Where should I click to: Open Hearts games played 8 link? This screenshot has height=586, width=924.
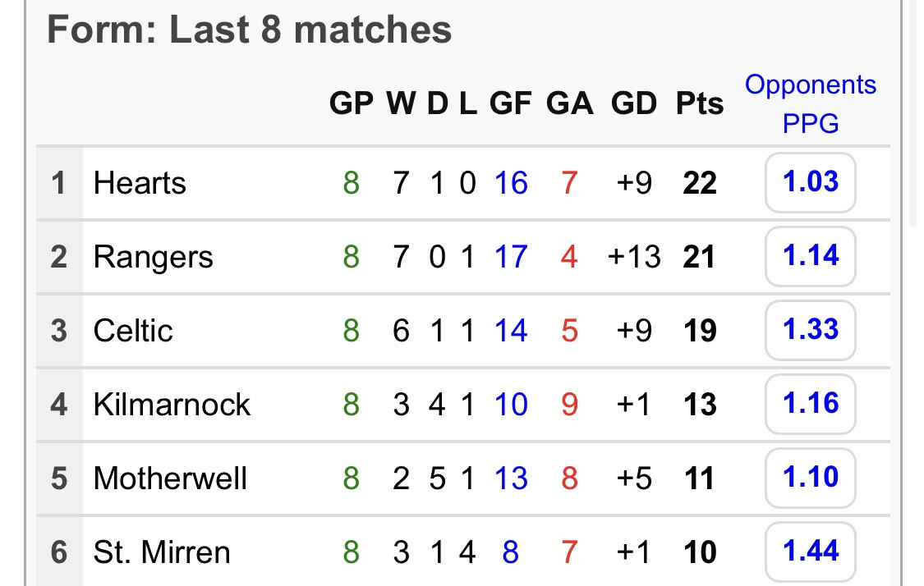351,182
